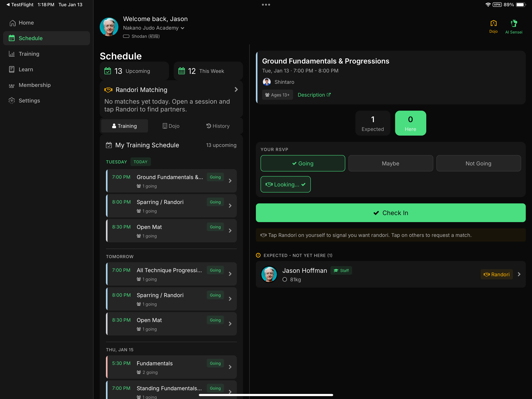Tap the Upcoming calendar-check icon
This screenshot has width=532, height=399.
(x=108, y=71)
